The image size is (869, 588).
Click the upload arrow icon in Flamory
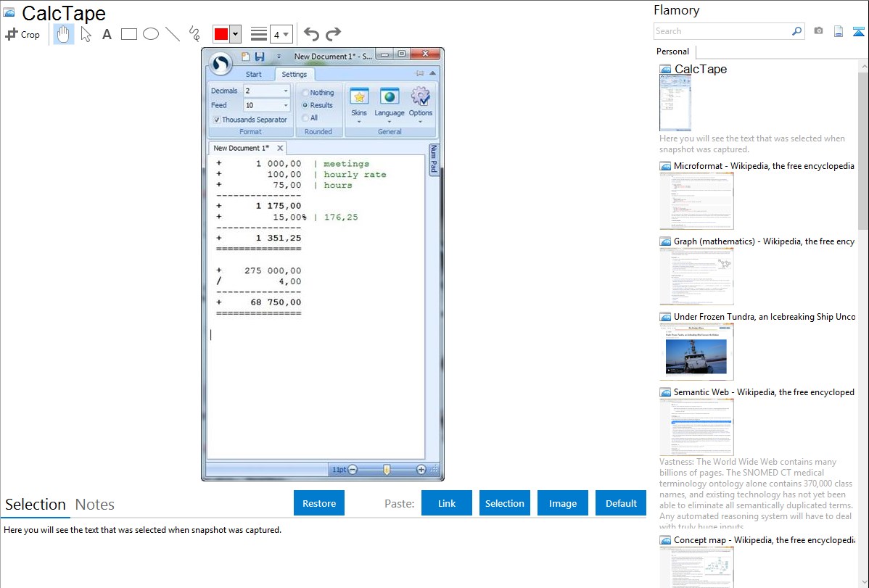pyautogui.click(x=858, y=31)
